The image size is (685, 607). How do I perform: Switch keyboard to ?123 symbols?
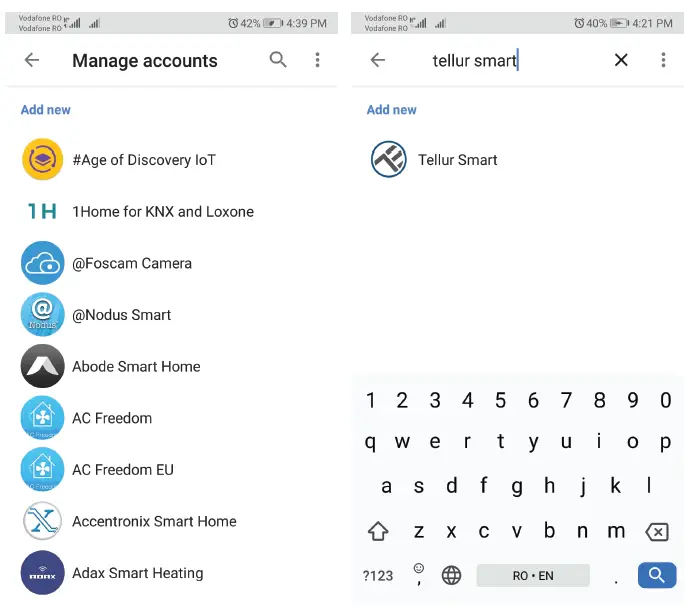(378, 576)
